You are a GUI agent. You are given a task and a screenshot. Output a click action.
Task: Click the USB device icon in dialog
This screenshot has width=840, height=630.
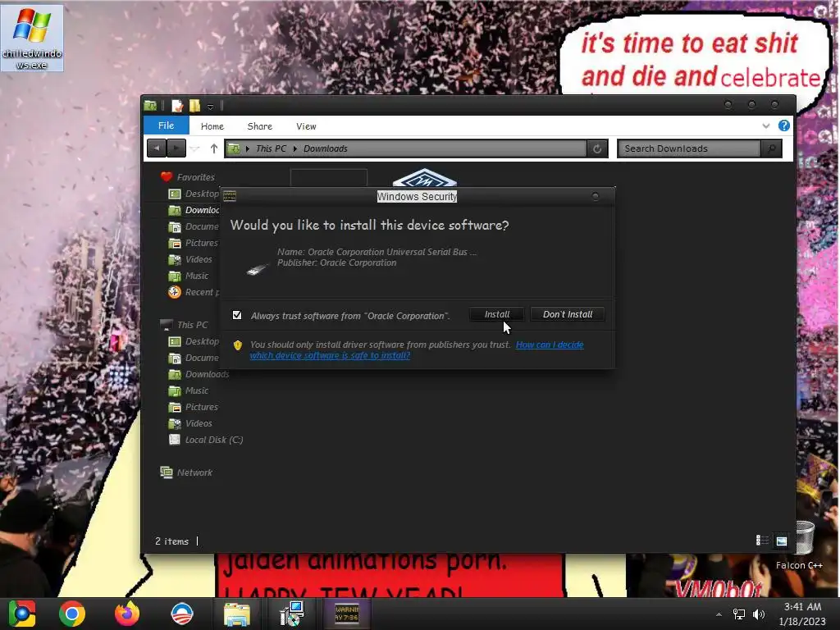point(257,269)
